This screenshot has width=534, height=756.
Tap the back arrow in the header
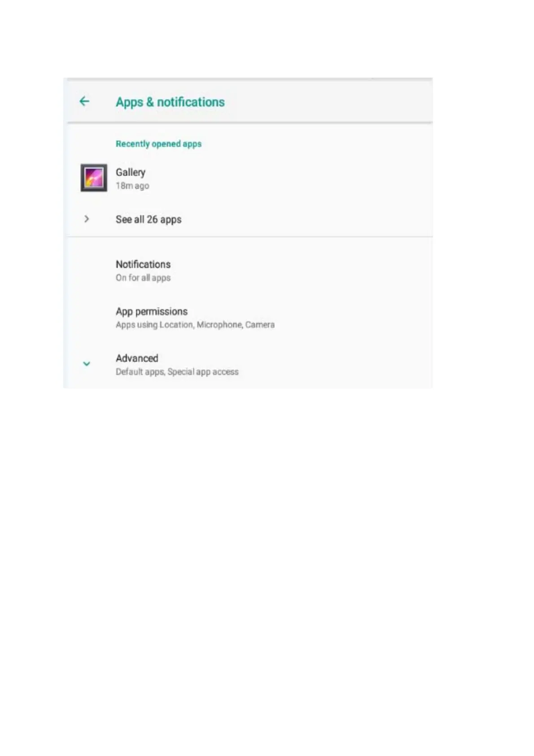(84, 101)
